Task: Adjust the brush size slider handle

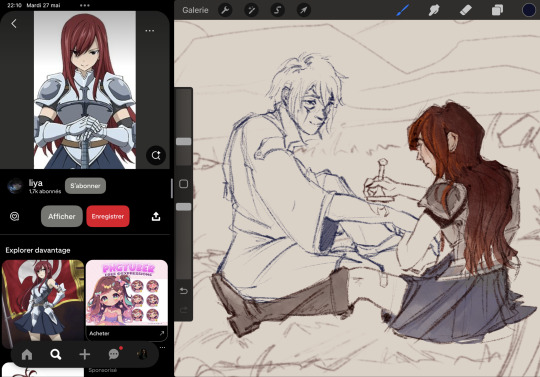Action: pyautogui.click(x=184, y=142)
